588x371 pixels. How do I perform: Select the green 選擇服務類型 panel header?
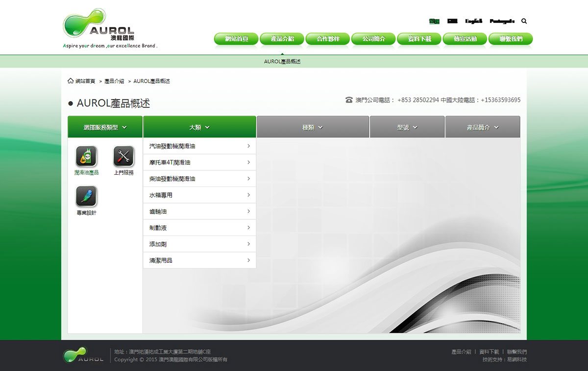coord(104,126)
